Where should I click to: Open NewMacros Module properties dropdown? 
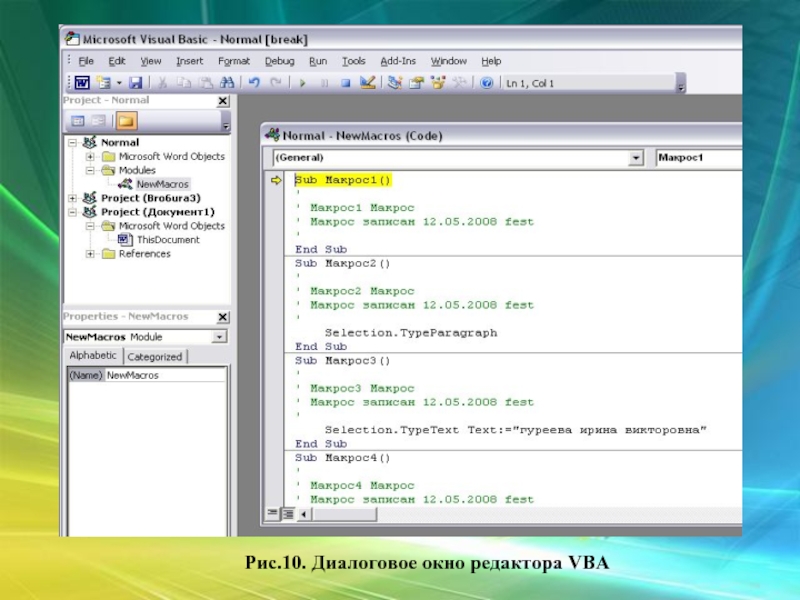click(x=222, y=337)
